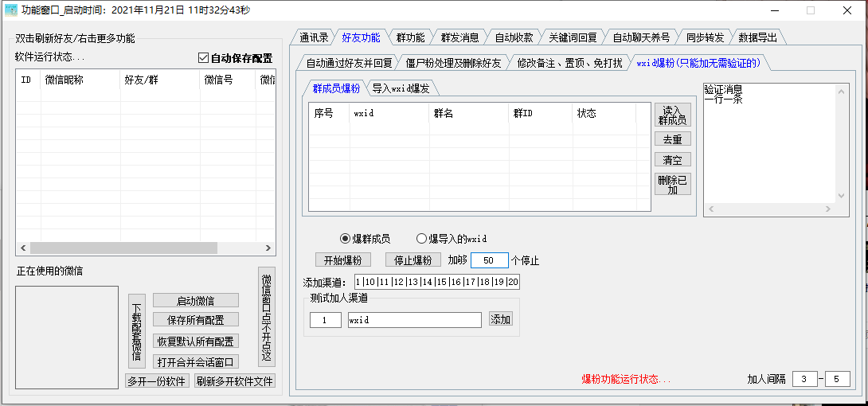Click the test wxid input field

point(415,320)
